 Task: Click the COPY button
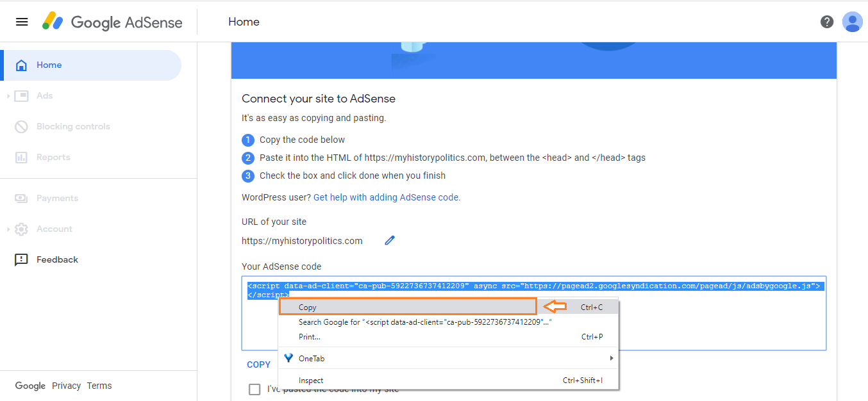258,364
